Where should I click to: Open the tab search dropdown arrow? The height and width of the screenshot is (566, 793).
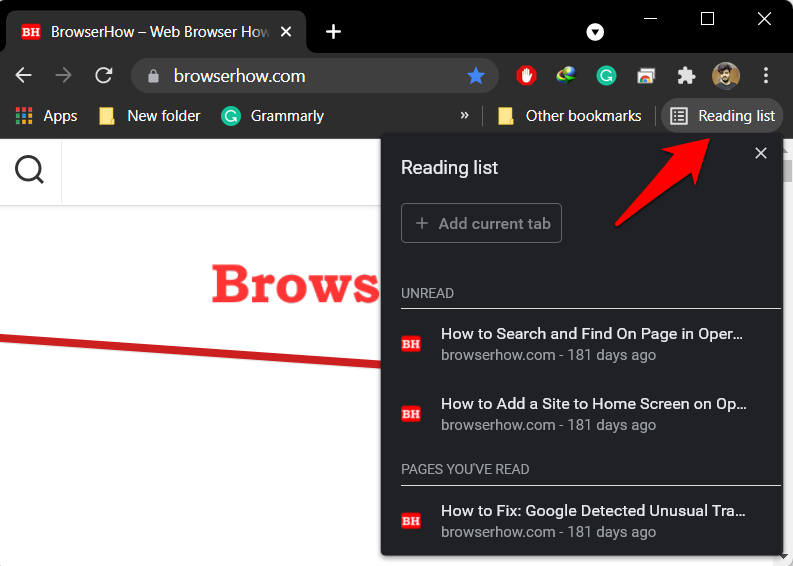click(x=595, y=32)
